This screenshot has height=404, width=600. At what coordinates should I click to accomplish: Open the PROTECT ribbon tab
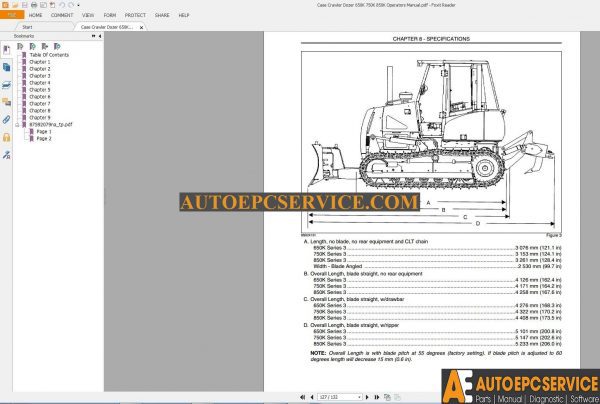coord(135,15)
